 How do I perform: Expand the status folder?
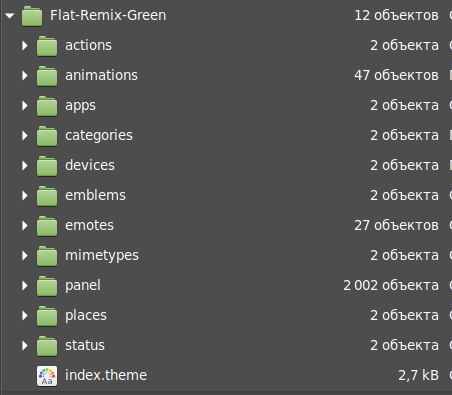pyautogui.click(x=25, y=345)
